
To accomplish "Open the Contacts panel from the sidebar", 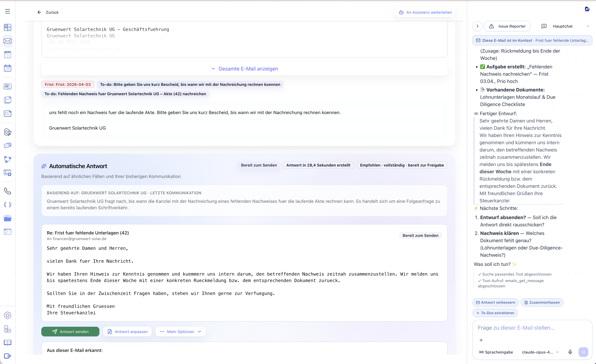I will tap(7, 86).
